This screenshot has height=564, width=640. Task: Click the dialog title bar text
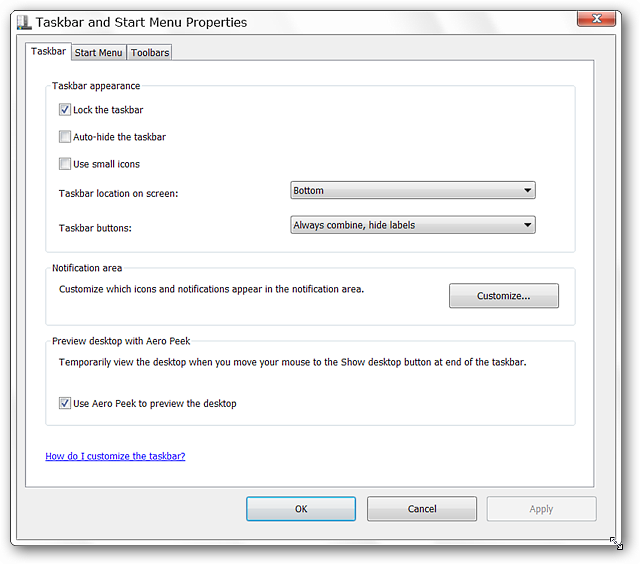[x=141, y=22]
